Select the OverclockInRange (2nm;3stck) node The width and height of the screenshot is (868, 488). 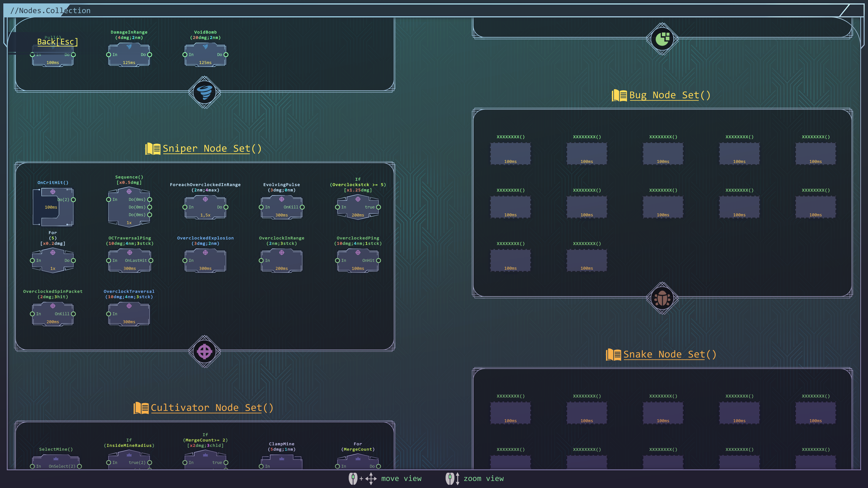point(282,260)
